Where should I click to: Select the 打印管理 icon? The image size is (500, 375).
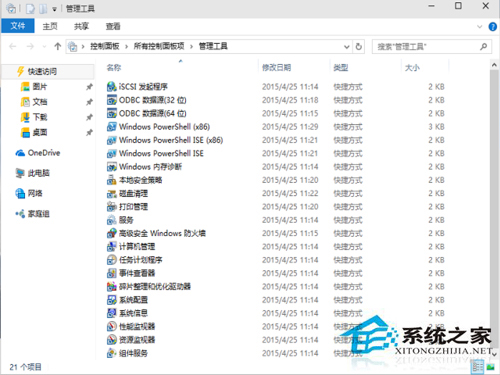111,207
